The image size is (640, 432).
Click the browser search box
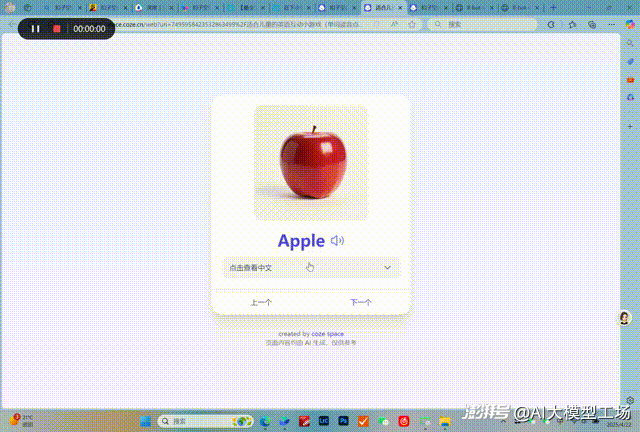click(480, 23)
